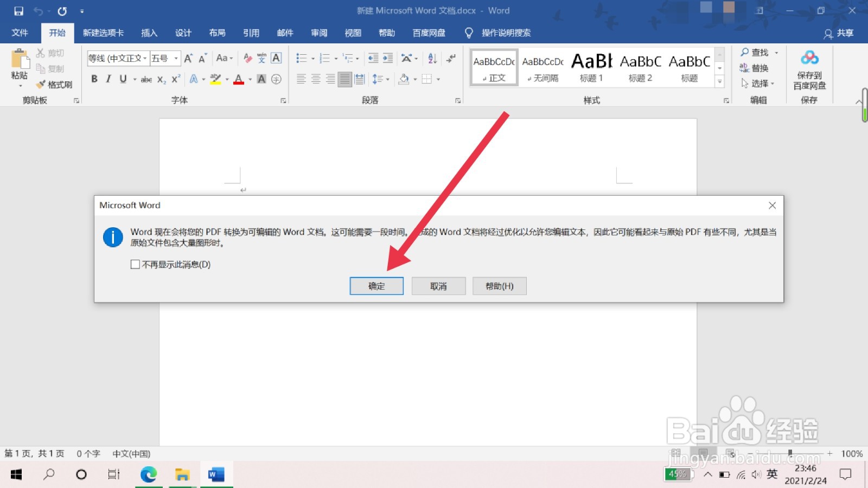Click the 取消 Cancel button in dialog

pyautogui.click(x=438, y=286)
